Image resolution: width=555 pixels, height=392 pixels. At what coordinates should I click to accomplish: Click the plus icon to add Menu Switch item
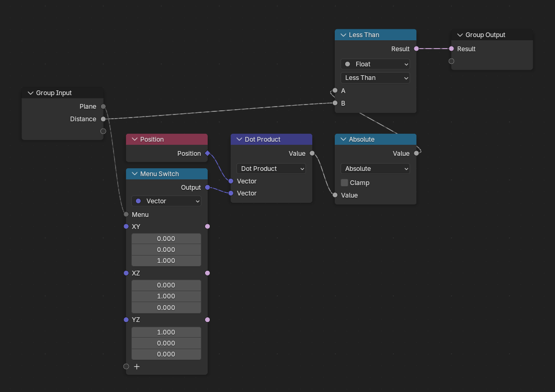137,366
